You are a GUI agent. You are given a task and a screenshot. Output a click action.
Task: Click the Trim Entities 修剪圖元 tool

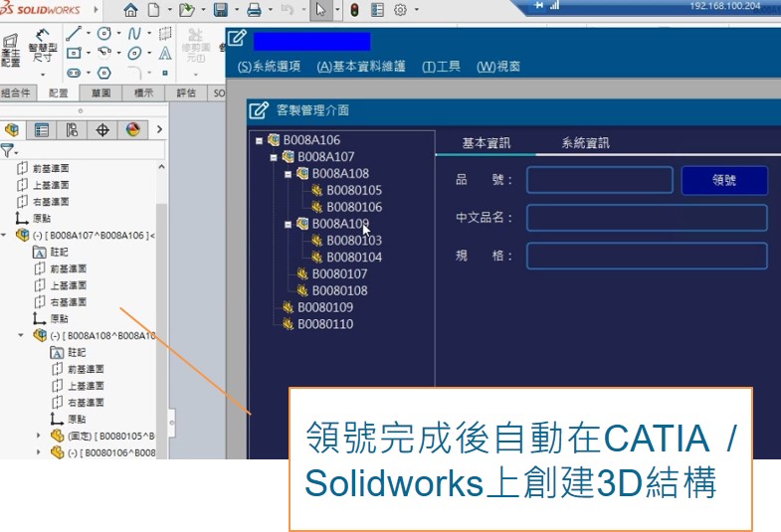195,46
